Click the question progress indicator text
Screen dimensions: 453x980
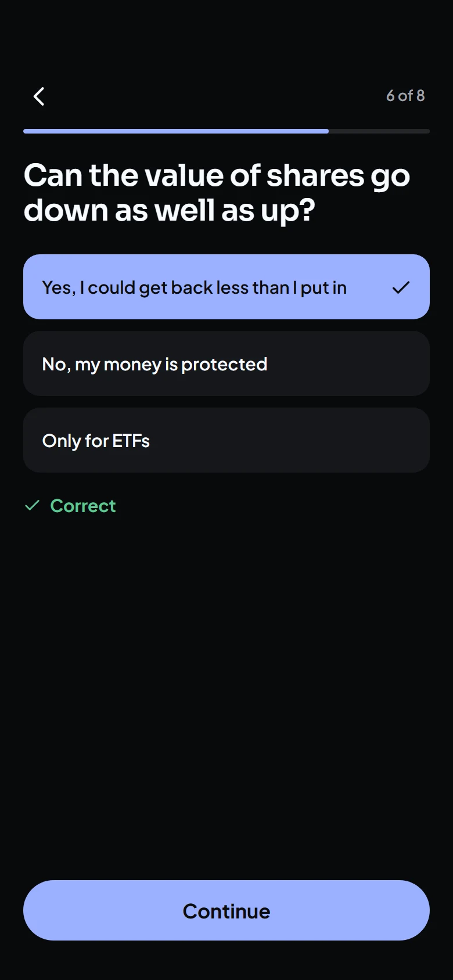tap(405, 96)
